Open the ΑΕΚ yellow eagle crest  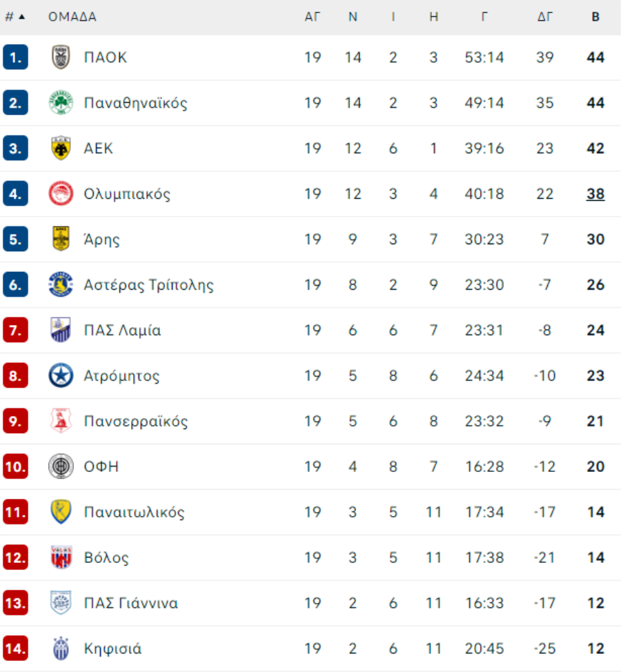coord(61,148)
